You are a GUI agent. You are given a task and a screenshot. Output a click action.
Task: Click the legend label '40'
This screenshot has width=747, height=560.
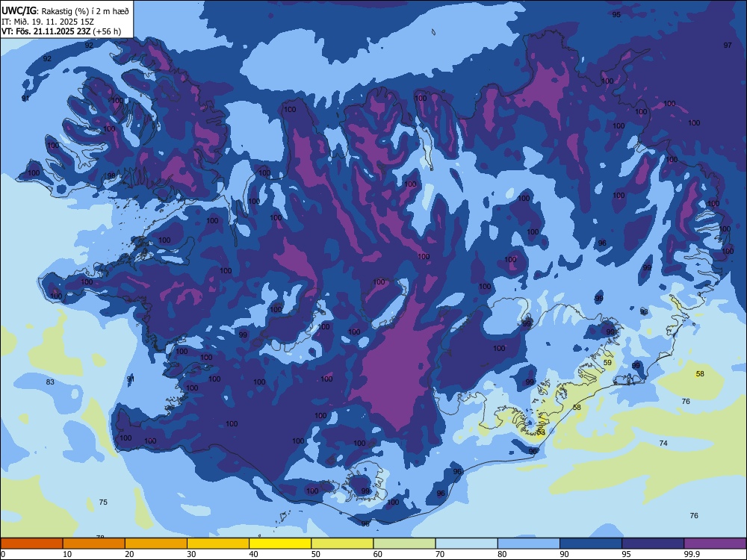[253, 554]
